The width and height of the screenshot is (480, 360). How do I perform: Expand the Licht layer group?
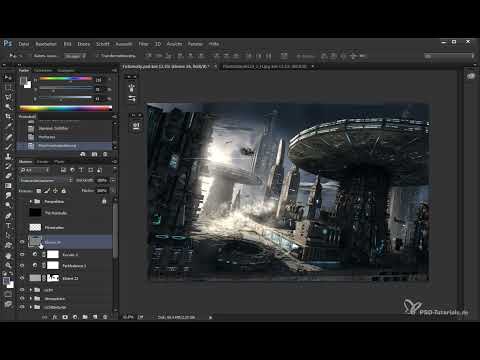(31, 290)
